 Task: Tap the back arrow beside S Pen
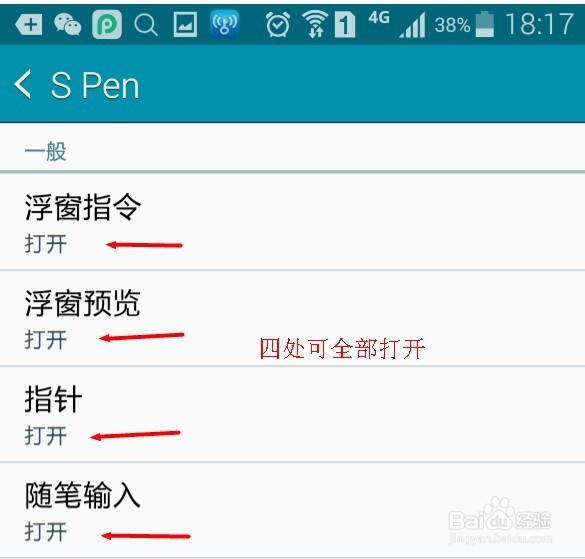tap(22, 85)
